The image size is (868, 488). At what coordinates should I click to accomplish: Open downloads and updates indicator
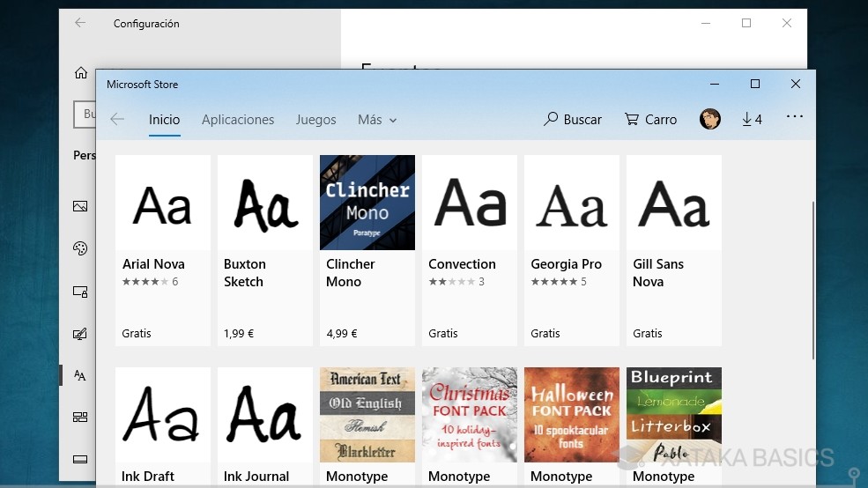pyautogui.click(x=752, y=119)
